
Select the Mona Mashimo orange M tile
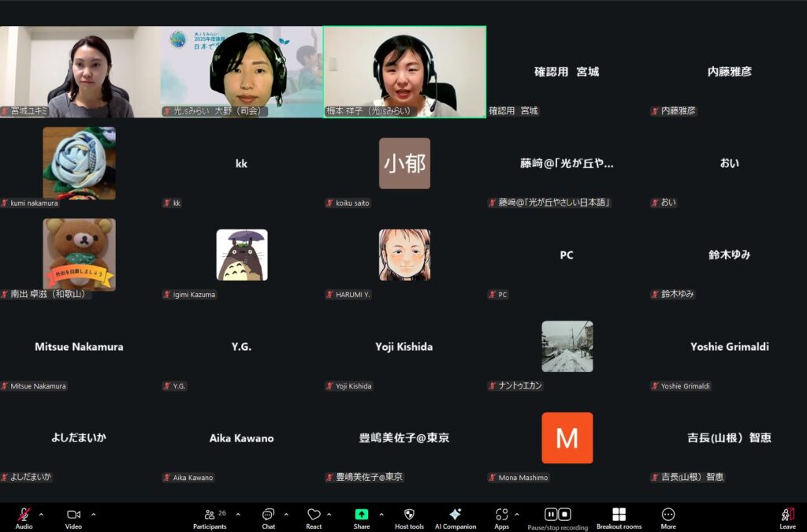click(x=567, y=438)
